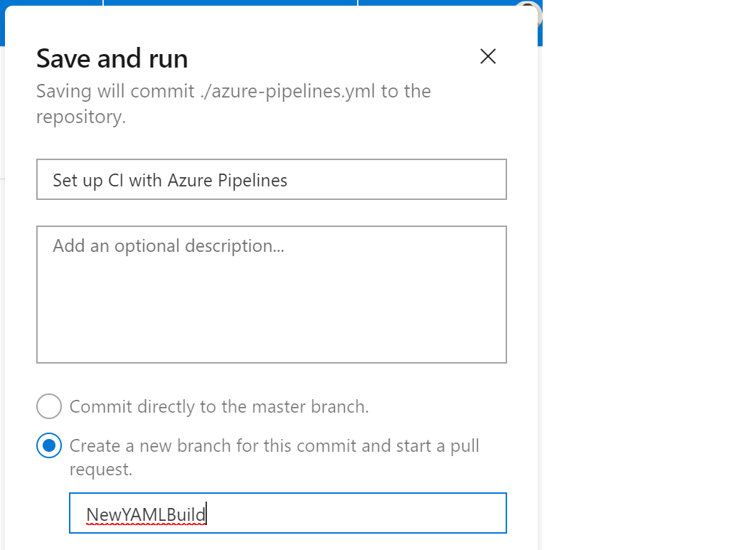
Task: Click the left segment of the blue header bar
Action: [54, 3]
